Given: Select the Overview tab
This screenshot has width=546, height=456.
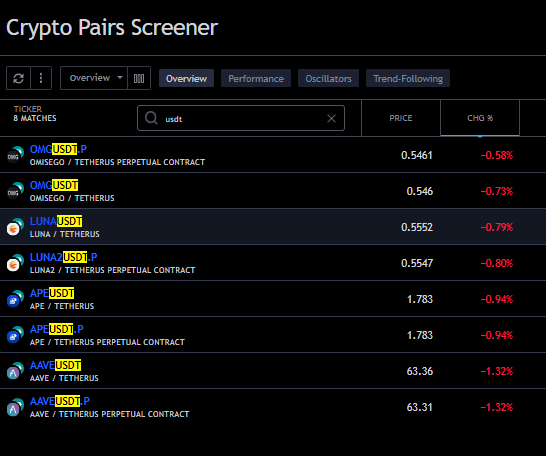Looking at the screenshot, I should point(186,78).
